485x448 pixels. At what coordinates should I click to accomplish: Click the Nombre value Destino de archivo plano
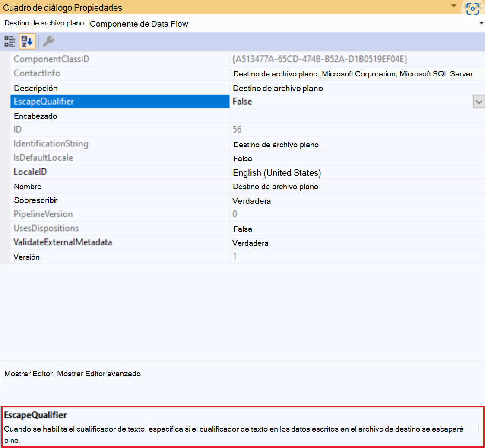pyautogui.click(x=275, y=187)
